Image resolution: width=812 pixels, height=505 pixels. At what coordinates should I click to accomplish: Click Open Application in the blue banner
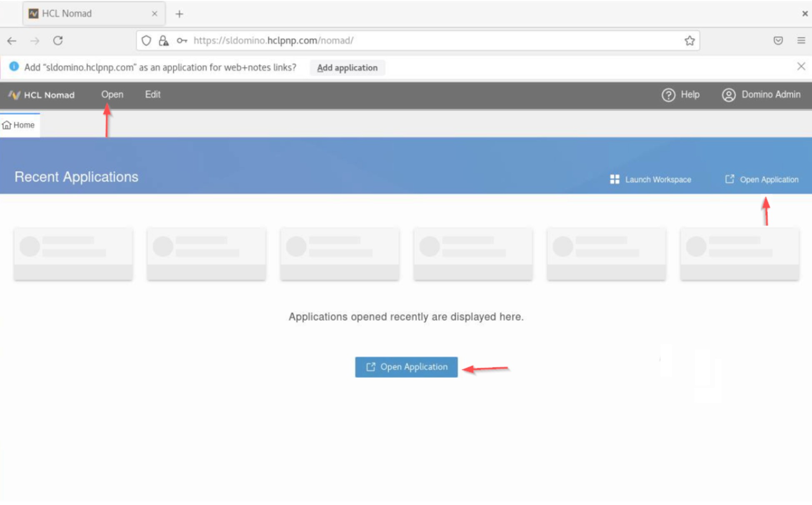coord(762,180)
